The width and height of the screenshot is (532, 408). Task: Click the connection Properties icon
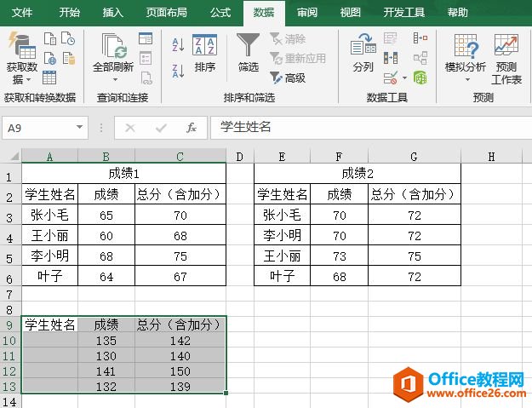[x=146, y=58]
